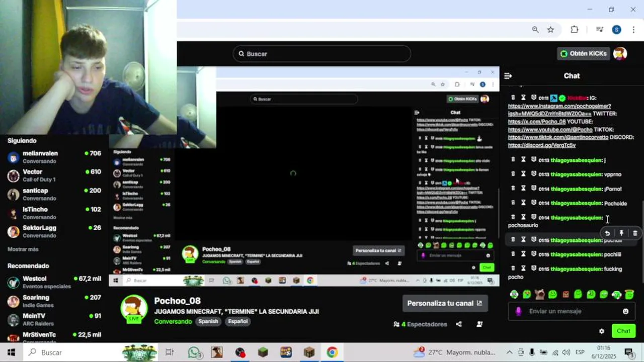This screenshot has height=362, width=644.
Task: Click the share icon next to Espectadores
Action: click(459, 324)
